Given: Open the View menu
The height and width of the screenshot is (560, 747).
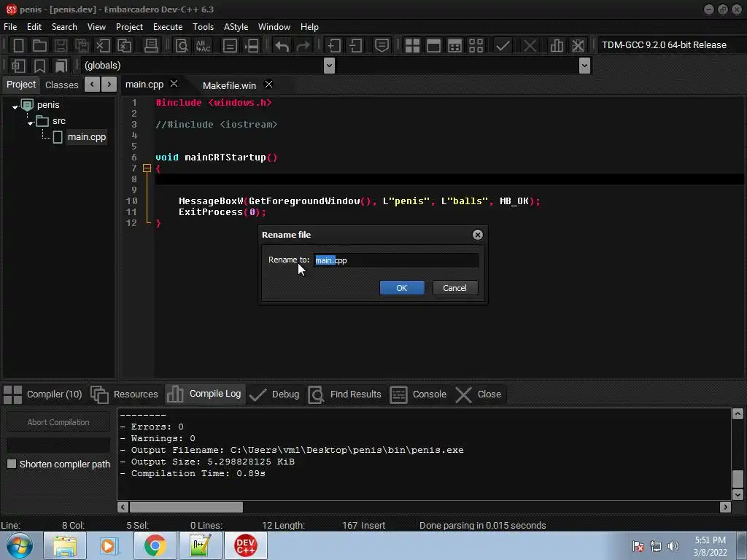Looking at the screenshot, I should pos(96,27).
